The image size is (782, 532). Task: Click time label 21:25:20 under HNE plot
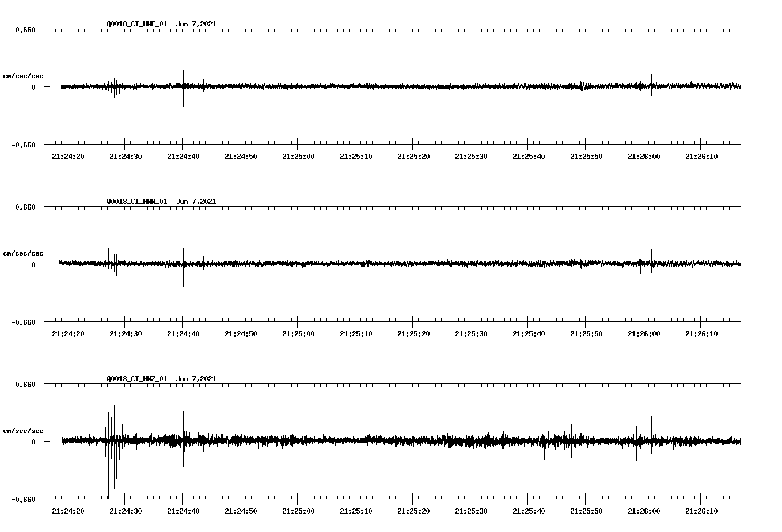[x=413, y=156]
